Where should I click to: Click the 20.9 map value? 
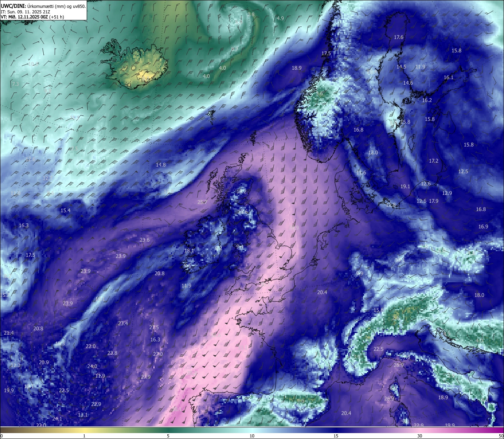pyautogui.click(x=44, y=363)
